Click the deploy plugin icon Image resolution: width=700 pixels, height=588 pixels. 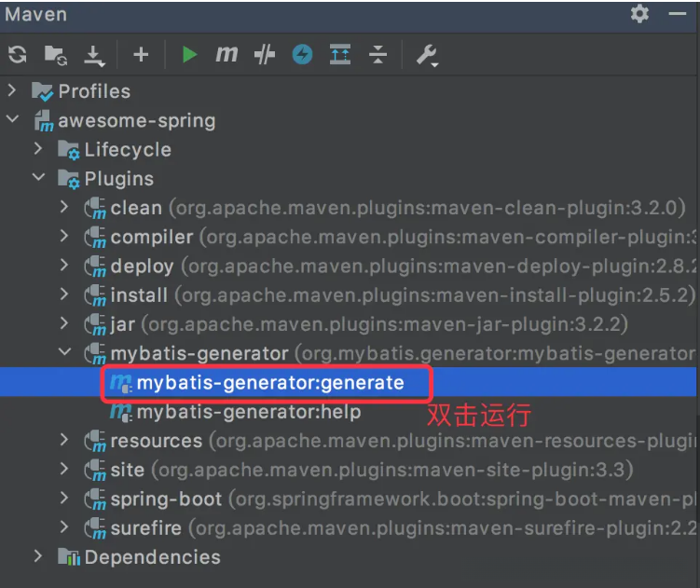coord(95,267)
